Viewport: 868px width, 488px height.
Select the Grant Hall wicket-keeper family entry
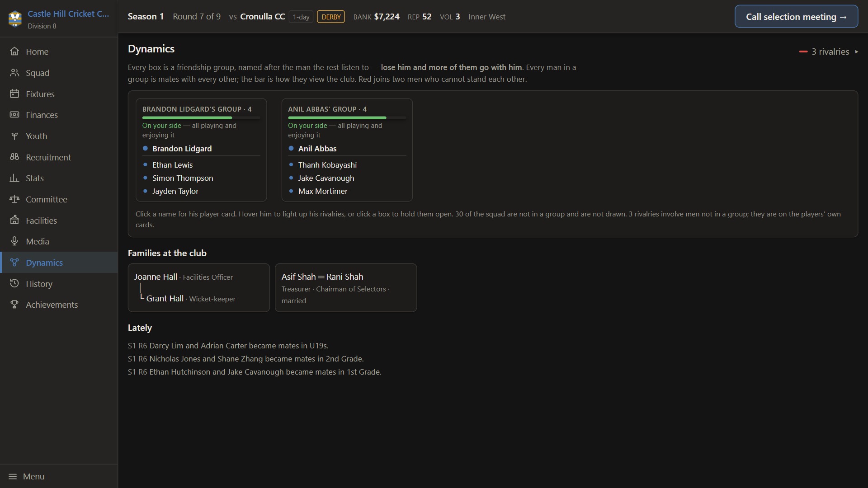[190, 299]
